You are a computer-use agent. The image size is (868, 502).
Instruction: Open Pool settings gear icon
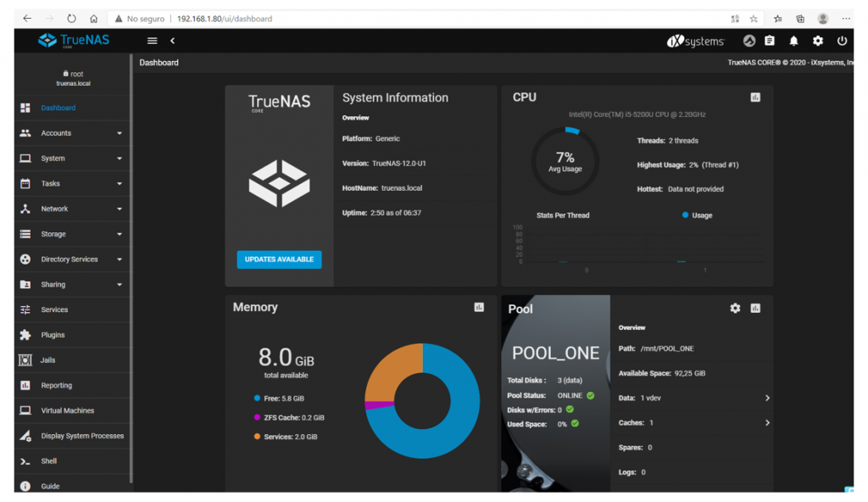point(735,308)
